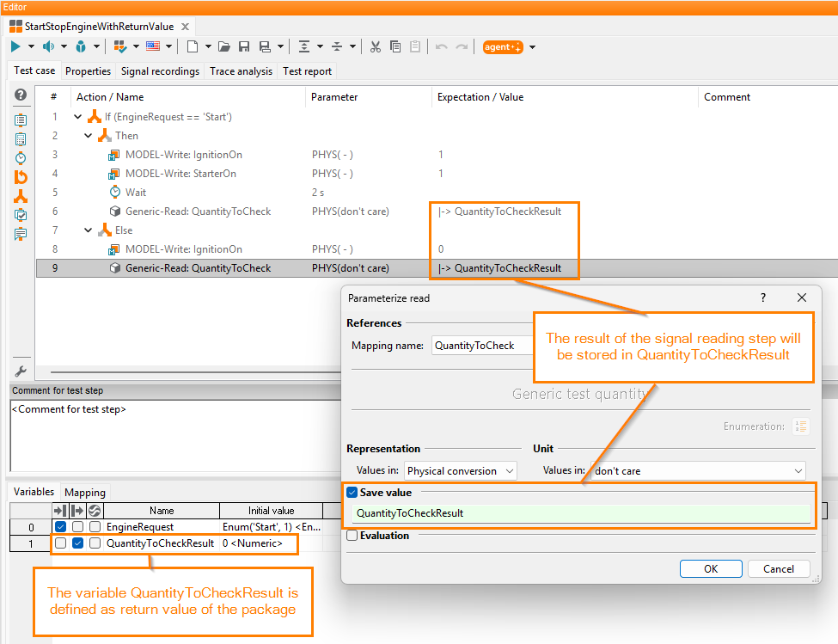The height and width of the screenshot is (644, 838).
Task: Click the Save value variable name field
Action: [581, 513]
